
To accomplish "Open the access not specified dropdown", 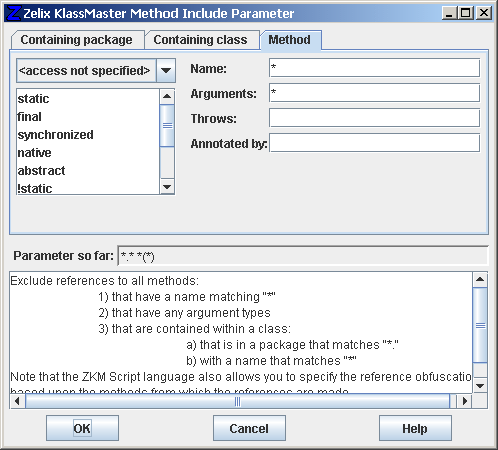I will (x=96, y=71).
